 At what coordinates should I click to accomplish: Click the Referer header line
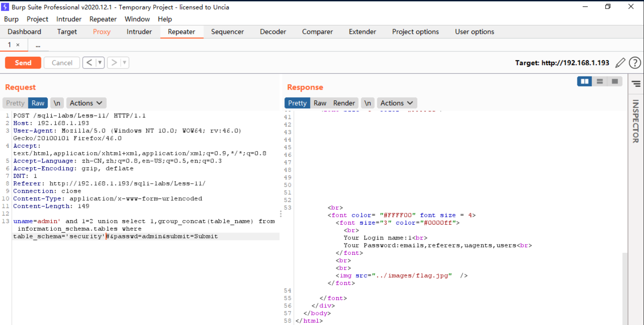coord(109,184)
